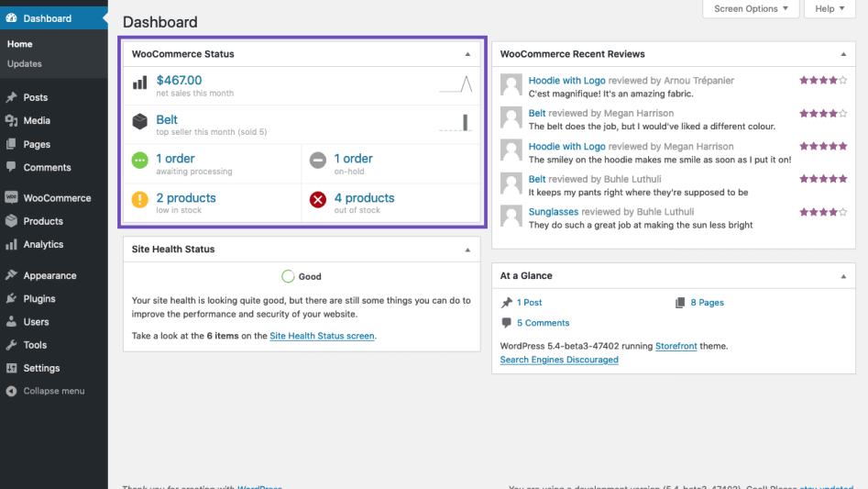Click the net sales bar chart icon
The image size is (868, 489).
point(139,83)
